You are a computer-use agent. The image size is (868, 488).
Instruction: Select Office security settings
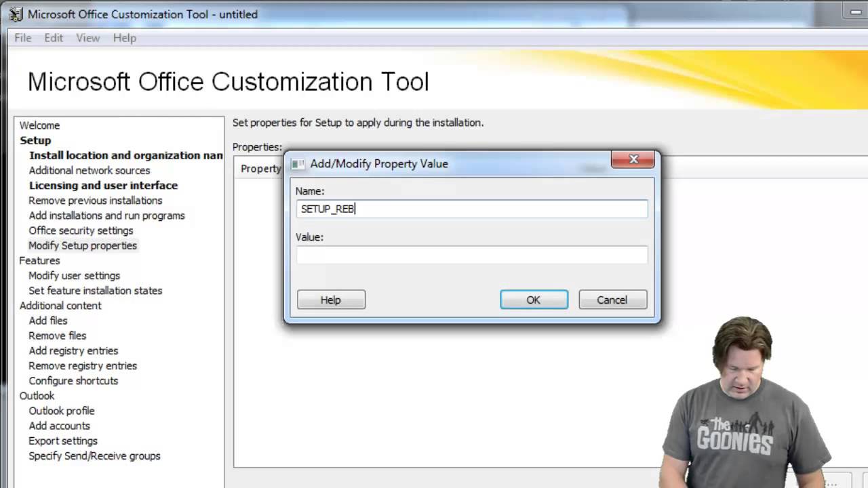coord(81,230)
